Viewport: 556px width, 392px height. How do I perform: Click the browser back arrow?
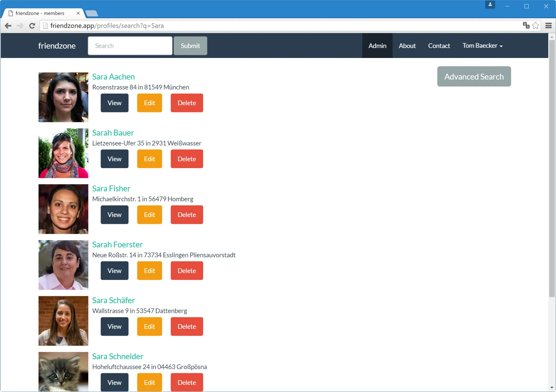pyautogui.click(x=8, y=26)
